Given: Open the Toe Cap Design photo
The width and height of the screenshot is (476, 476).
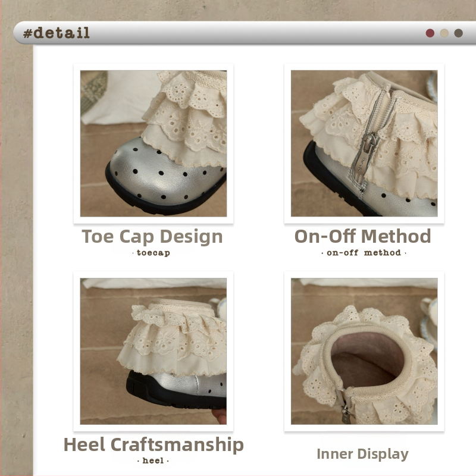Looking at the screenshot, I should click(154, 143).
